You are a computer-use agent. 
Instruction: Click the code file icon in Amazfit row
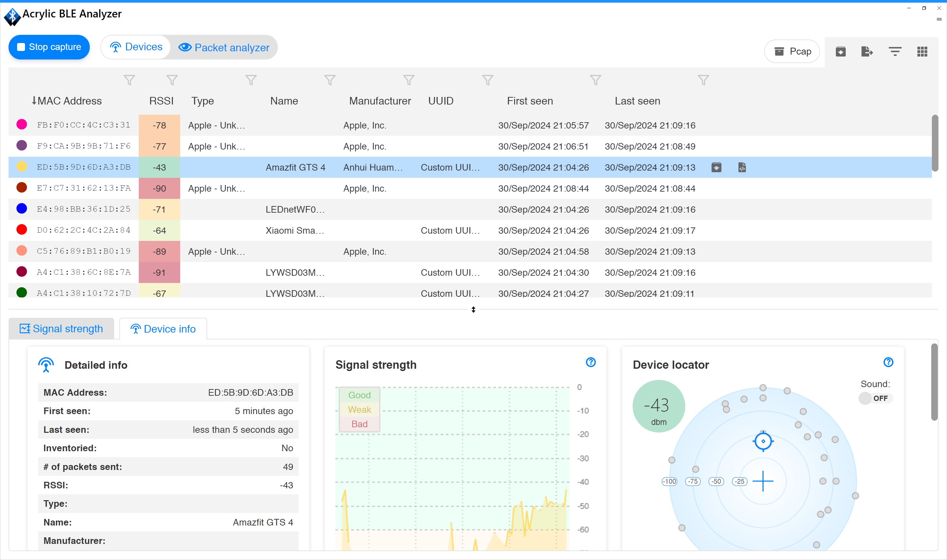pyautogui.click(x=742, y=167)
